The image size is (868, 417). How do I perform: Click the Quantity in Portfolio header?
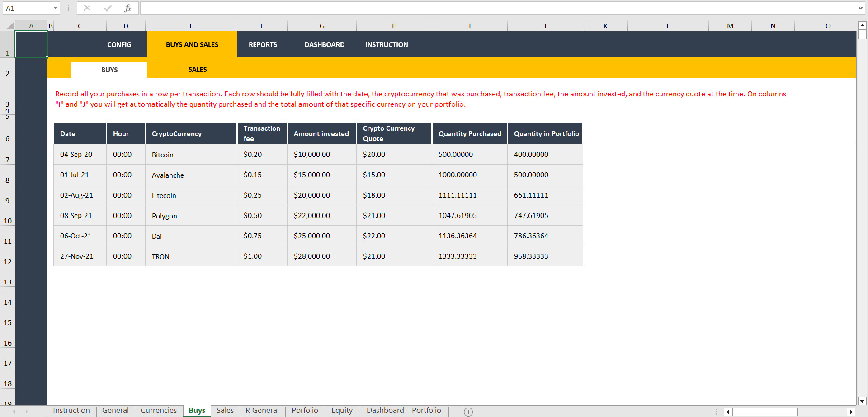coord(545,133)
